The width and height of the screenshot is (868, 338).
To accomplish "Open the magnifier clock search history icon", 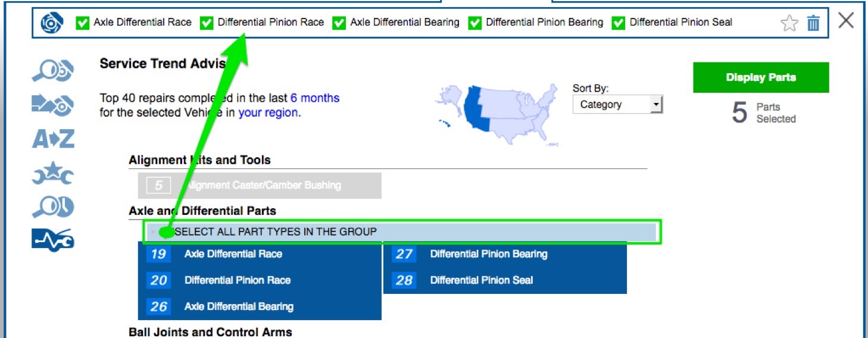I will click(x=52, y=207).
